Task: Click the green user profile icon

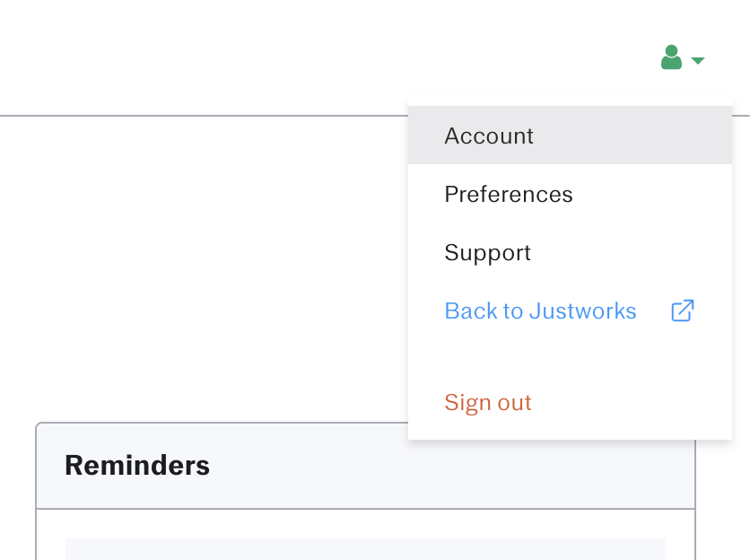Action: (x=671, y=57)
